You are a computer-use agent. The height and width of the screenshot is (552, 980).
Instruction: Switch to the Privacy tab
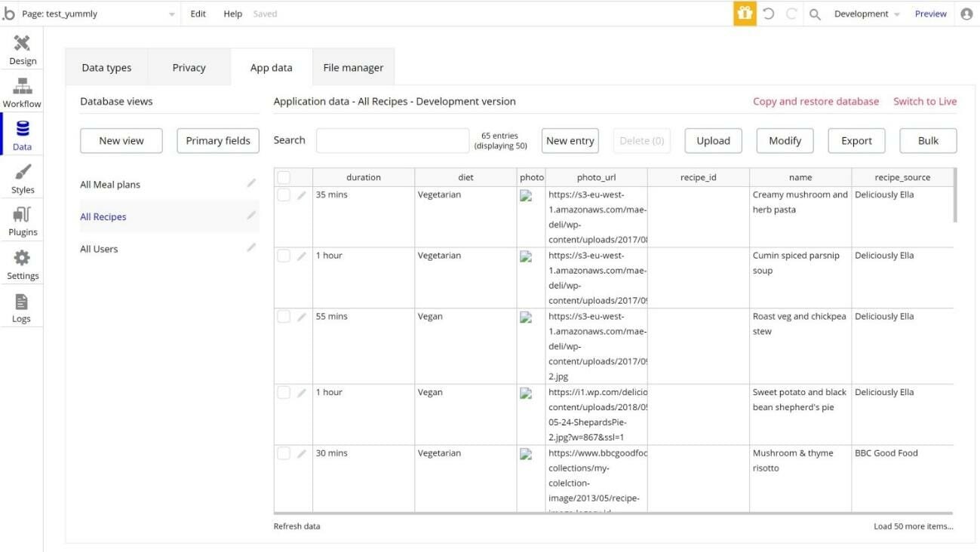(x=189, y=68)
